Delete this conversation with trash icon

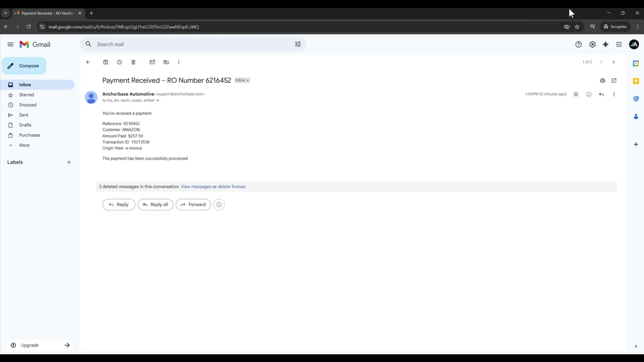pos(133,62)
